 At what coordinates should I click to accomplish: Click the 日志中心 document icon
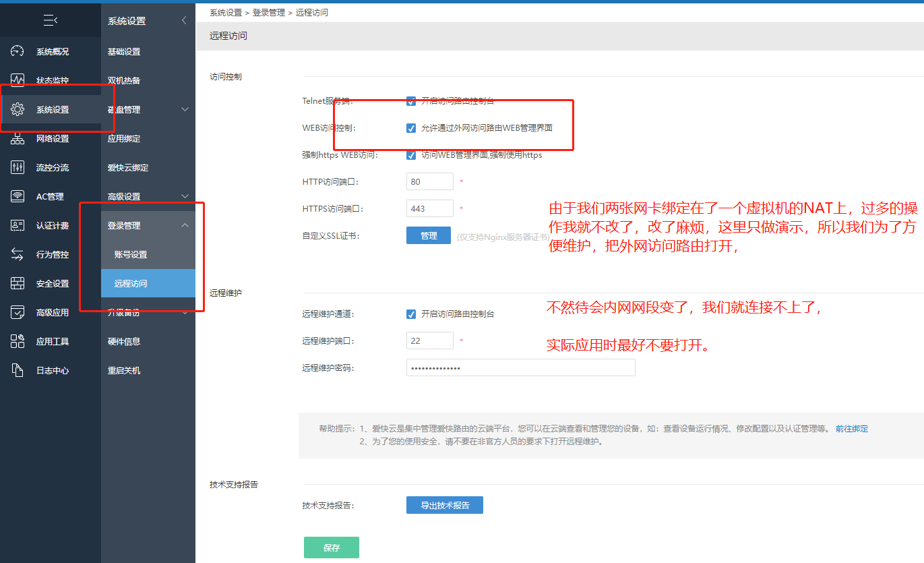(x=18, y=370)
